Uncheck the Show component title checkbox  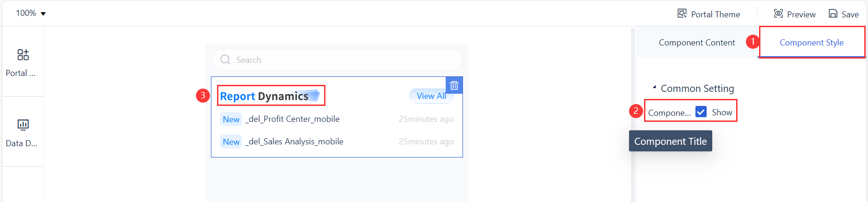coord(701,112)
